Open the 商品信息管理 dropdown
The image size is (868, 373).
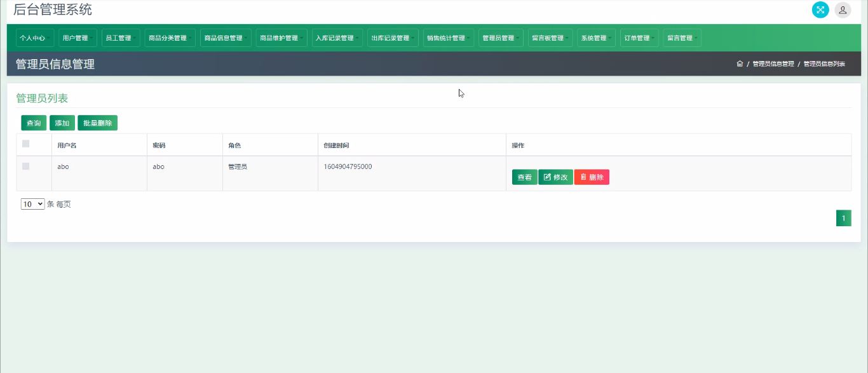(226, 38)
